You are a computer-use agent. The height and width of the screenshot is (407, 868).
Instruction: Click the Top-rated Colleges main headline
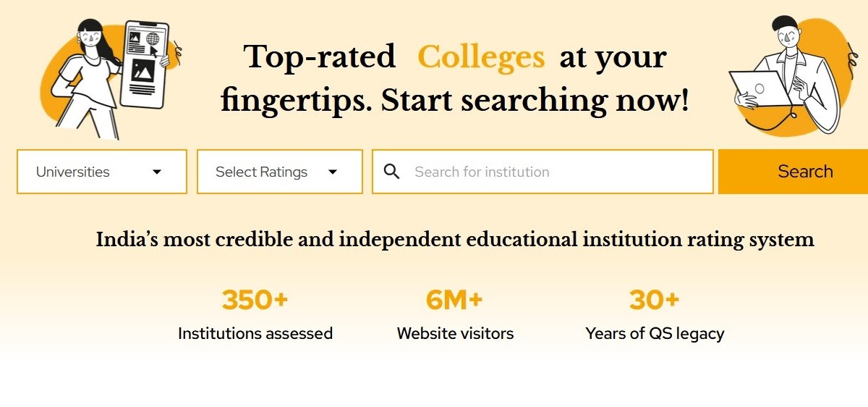(x=455, y=78)
